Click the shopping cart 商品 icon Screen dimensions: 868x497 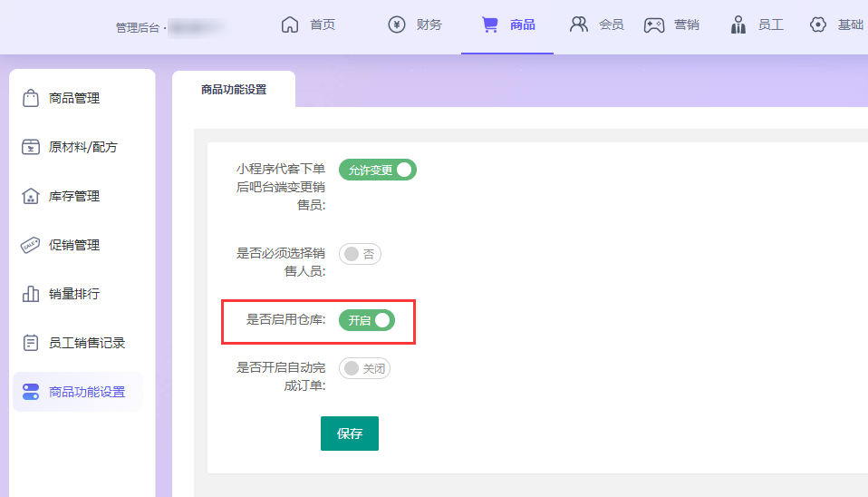pos(490,24)
